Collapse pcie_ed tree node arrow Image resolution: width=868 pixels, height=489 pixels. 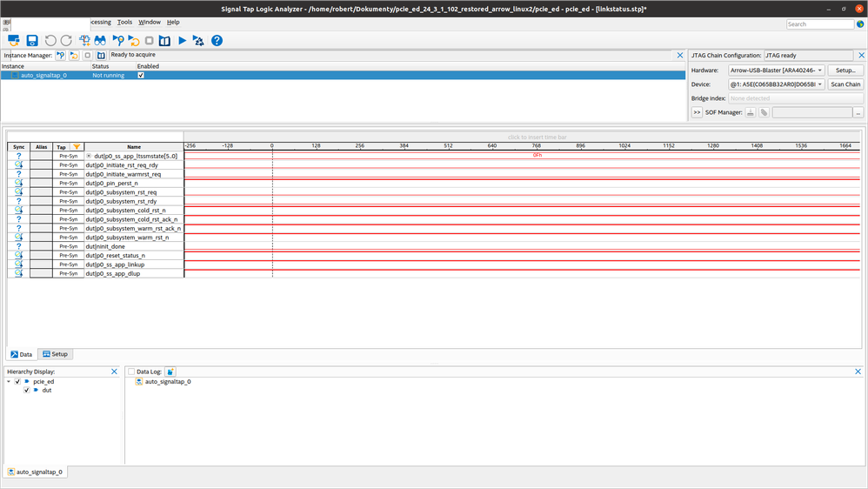click(9, 382)
